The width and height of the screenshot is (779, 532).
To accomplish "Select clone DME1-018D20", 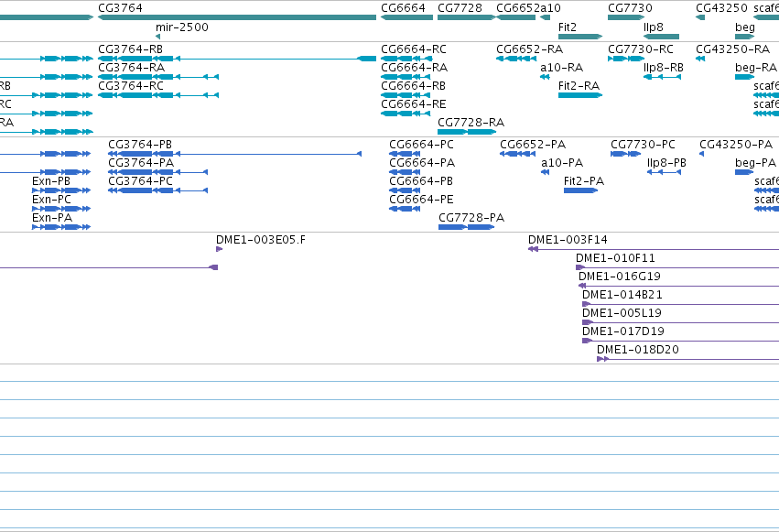I will pos(688,359).
